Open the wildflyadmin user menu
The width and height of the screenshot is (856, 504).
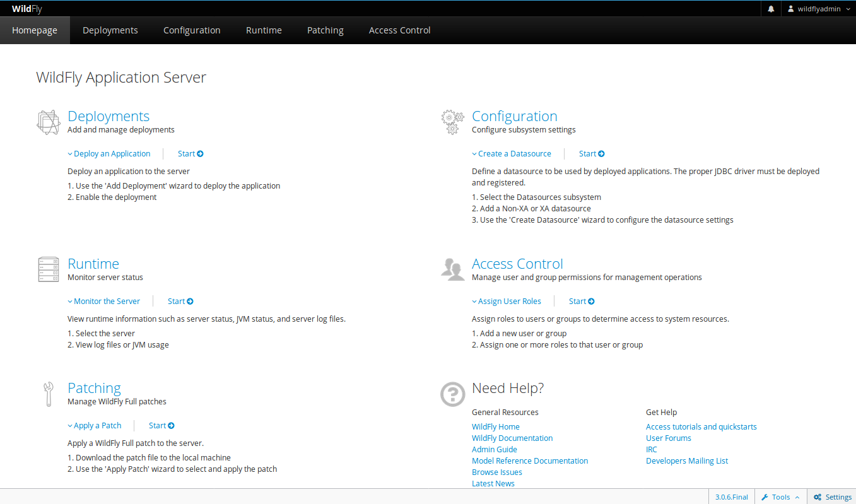click(x=819, y=9)
